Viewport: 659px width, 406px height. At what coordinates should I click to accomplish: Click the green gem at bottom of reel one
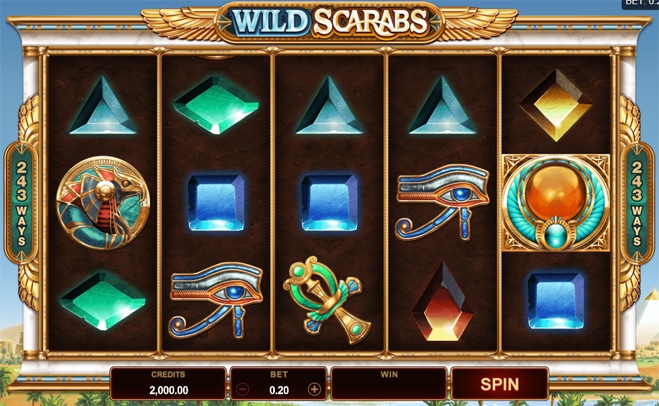[103, 300]
